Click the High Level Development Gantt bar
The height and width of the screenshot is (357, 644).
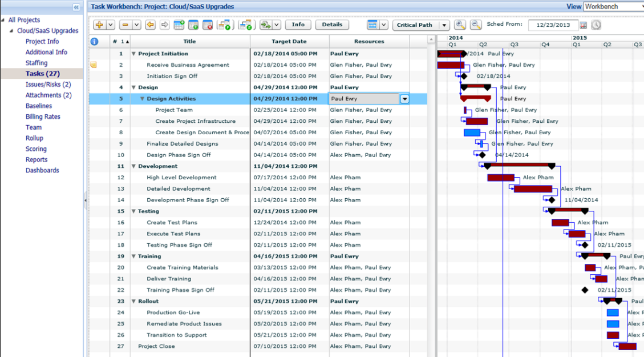[501, 178]
